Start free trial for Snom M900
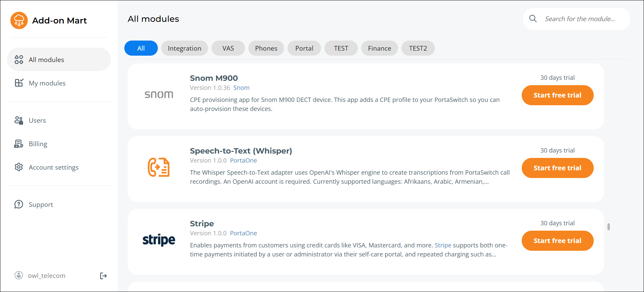Viewport: 644px width, 292px height. point(558,95)
